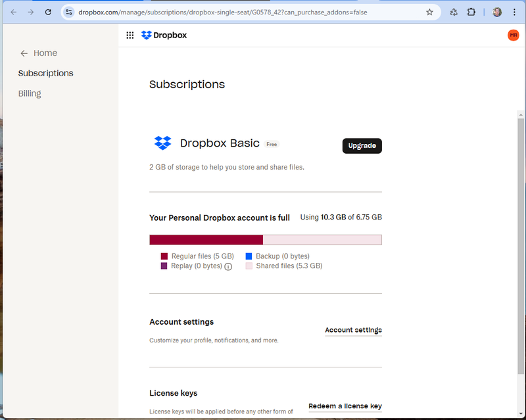526x420 pixels.
Task: Click the Shared files pink swatch
Action: click(x=249, y=266)
